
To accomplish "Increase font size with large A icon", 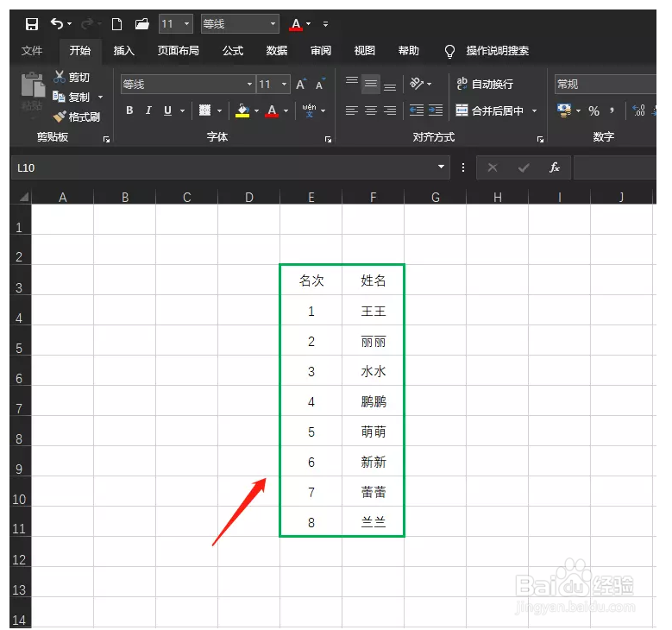I will 301,85.
